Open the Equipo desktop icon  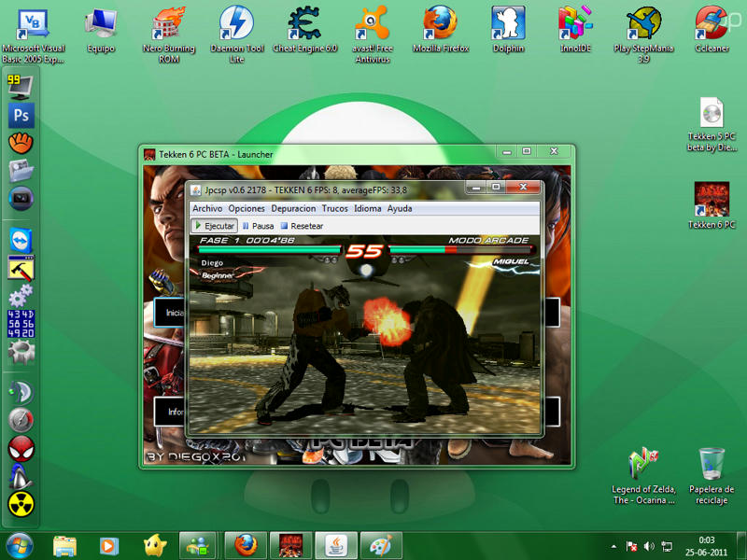coord(101,30)
